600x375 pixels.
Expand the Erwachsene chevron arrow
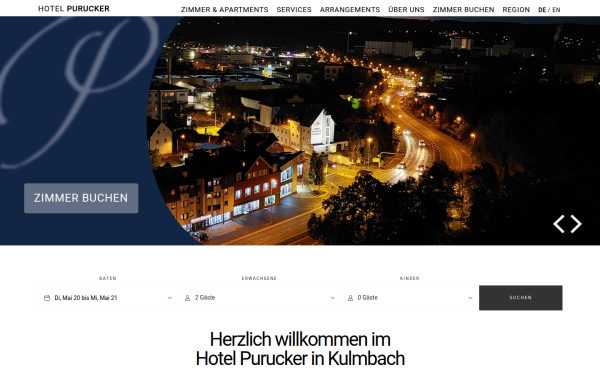coord(332,298)
